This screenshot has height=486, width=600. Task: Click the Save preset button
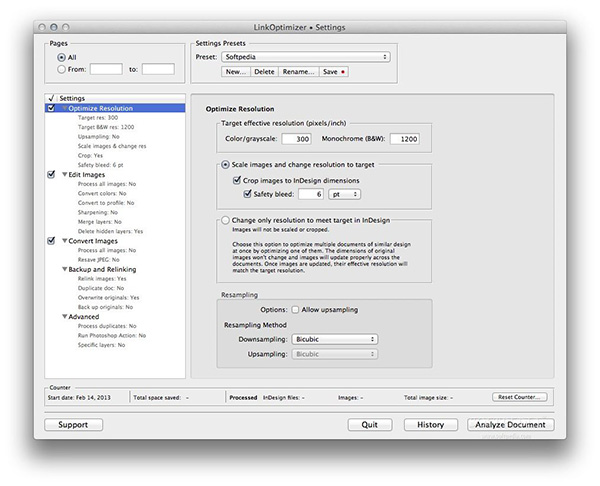tap(334, 72)
